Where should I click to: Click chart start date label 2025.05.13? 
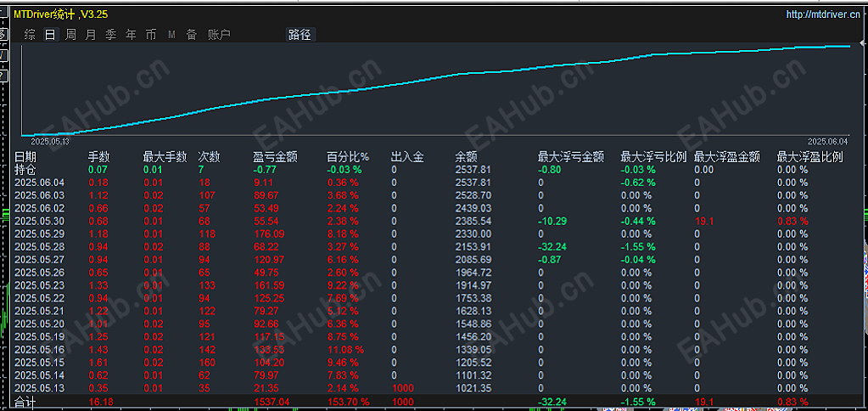pos(49,141)
